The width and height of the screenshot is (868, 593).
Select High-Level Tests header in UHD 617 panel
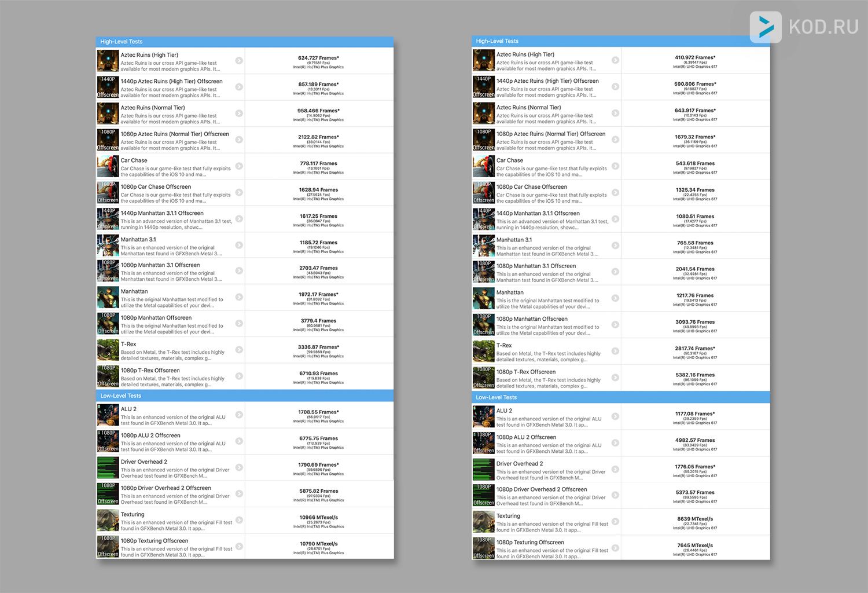click(621, 41)
